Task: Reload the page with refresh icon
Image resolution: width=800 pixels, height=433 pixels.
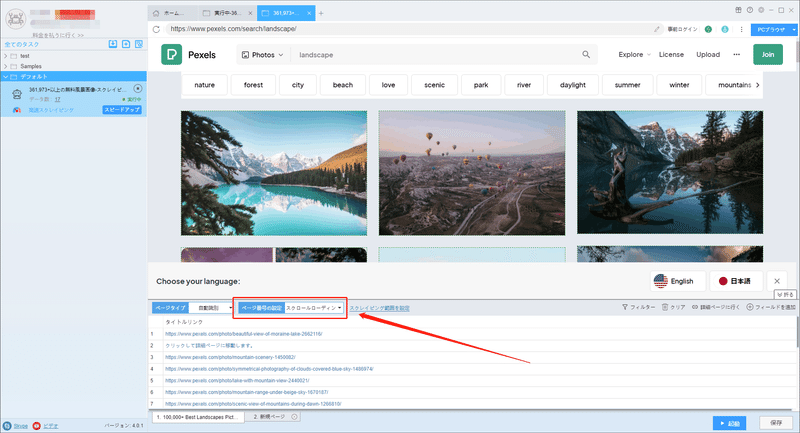Action: [x=156, y=29]
